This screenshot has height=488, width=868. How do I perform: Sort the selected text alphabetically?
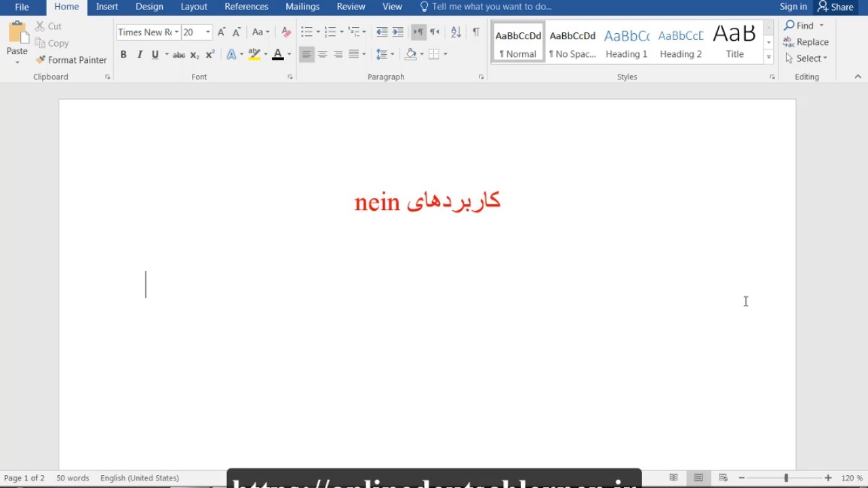coord(456,32)
